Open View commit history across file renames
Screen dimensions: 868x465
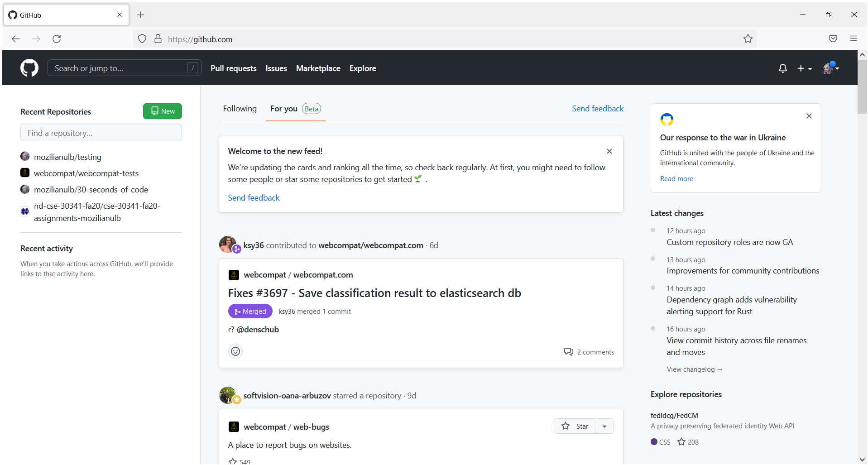point(737,346)
